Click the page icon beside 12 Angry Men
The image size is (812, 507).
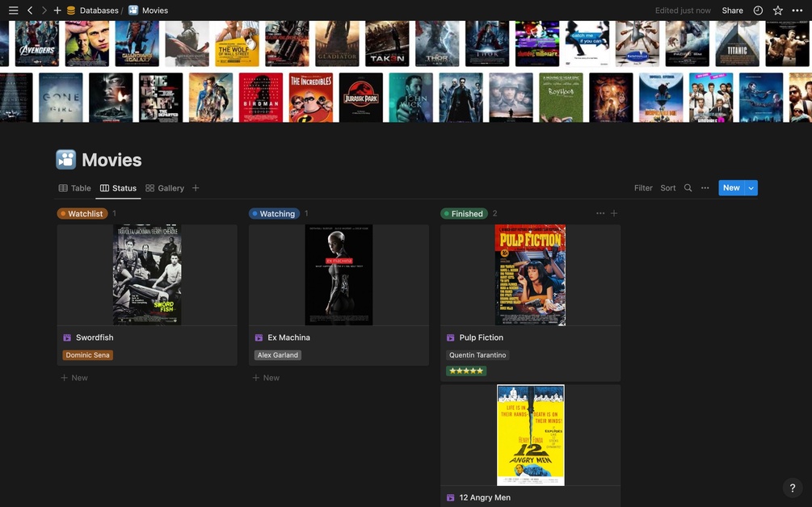point(450,497)
